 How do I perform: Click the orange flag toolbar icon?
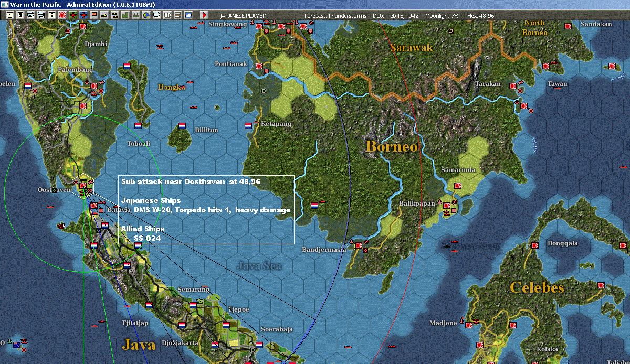[x=93, y=15]
